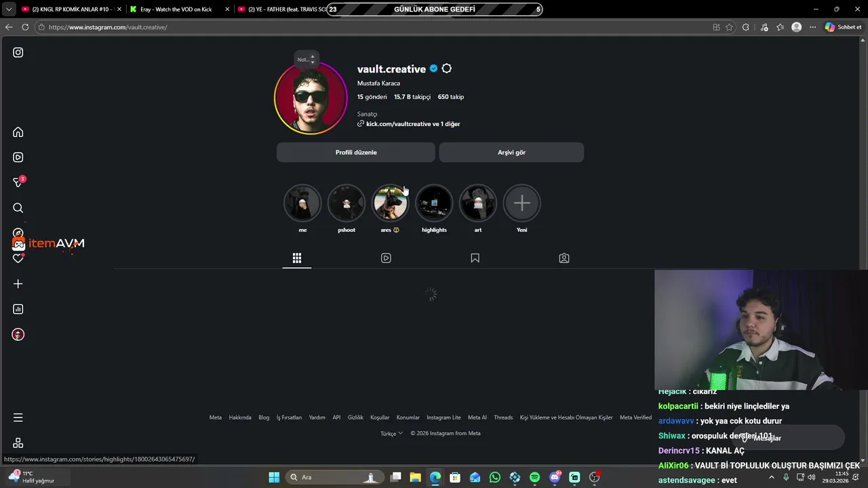Click the taskbar Ara search box
Viewport: 868px width, 488px height.
(x=334, y=477)
